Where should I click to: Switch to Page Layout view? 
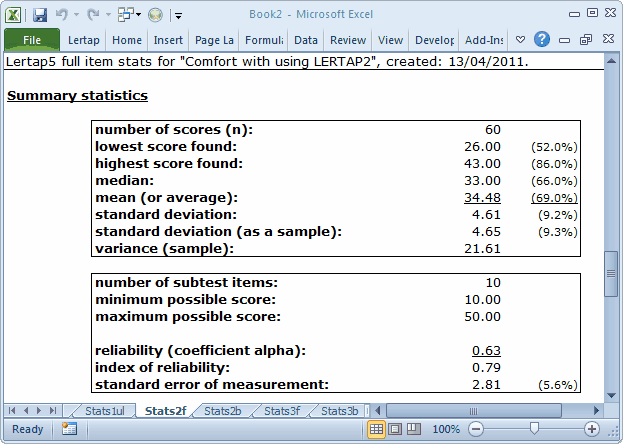(395, 429)
